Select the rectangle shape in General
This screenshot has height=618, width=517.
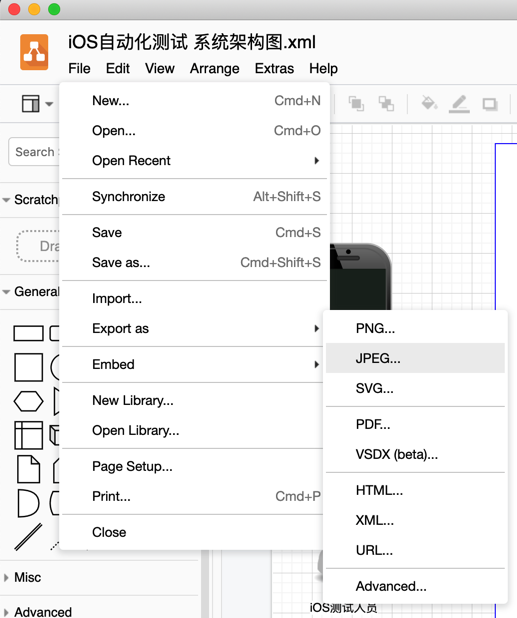(28, 333)
